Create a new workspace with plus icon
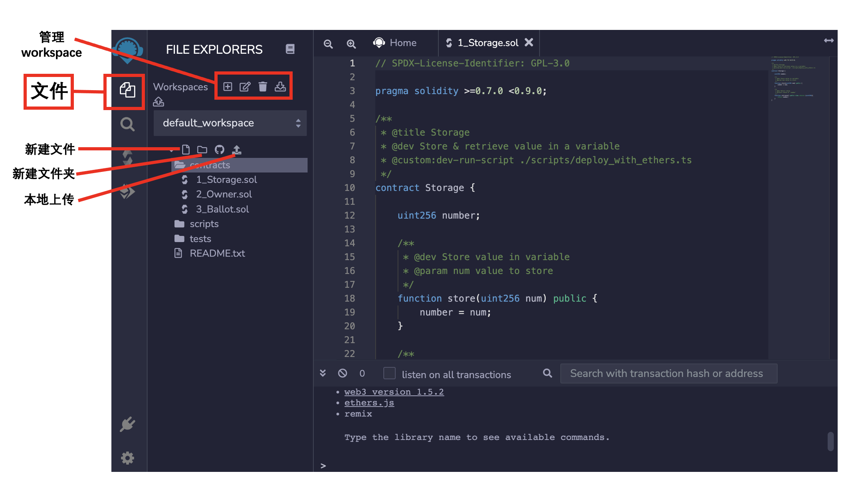The width and height of the screenshot is (868, 501). click(x=228, y=87)
